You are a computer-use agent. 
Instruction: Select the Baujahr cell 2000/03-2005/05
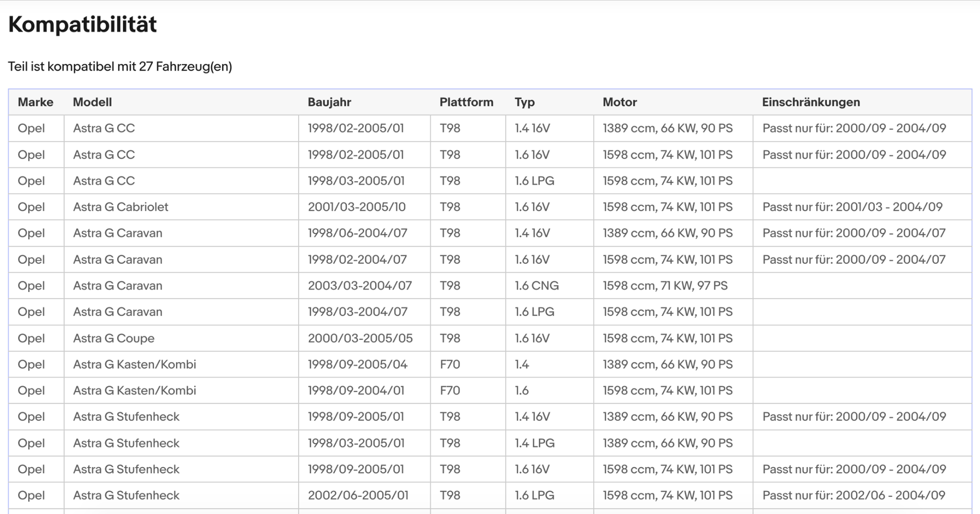click(x=360, y=338)
